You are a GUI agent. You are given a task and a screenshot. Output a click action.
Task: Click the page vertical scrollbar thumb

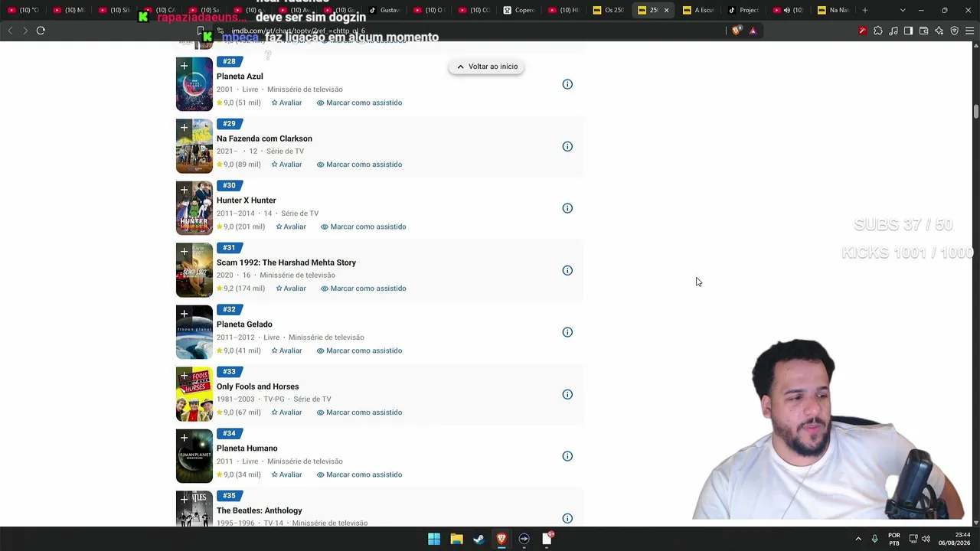(x=976, y=111)
